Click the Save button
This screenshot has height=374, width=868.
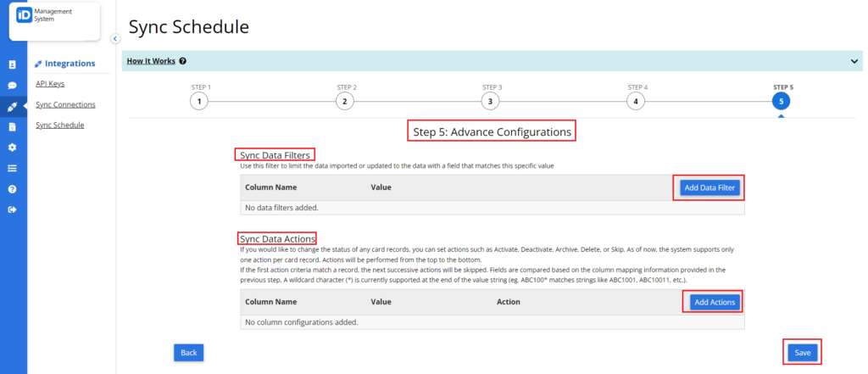802,353
